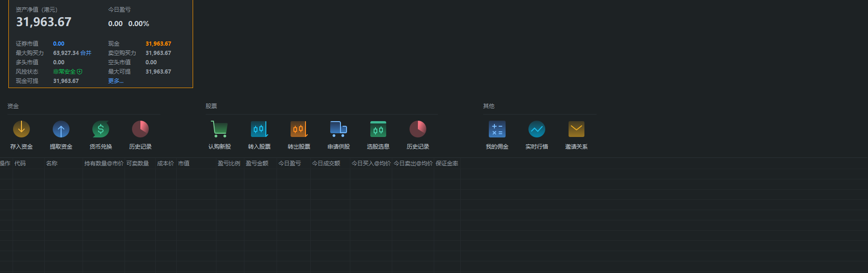
Task: Open the 选股选息 icon
Action: click(378, 130)
